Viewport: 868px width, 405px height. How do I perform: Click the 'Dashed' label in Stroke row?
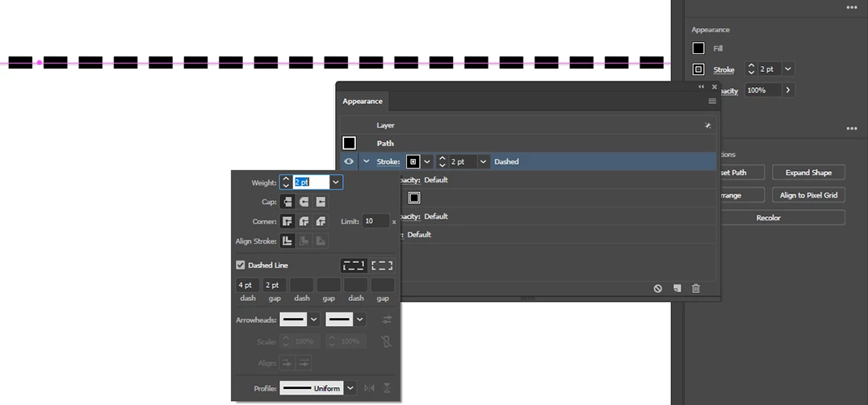506,161
